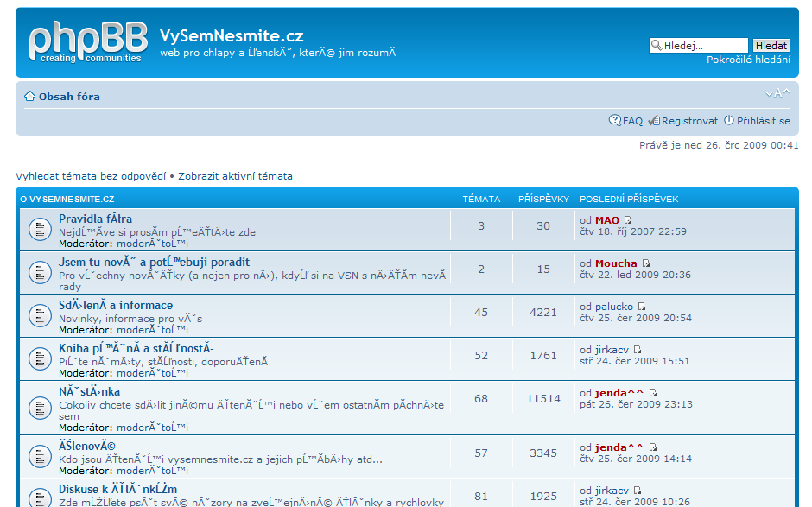Click forum icon beside Členové

pyautogui.click(x=40, y=457)
